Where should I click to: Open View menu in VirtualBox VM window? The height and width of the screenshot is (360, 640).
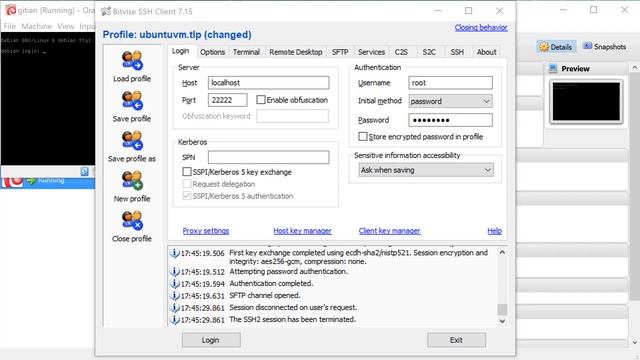tap(65, 26)
